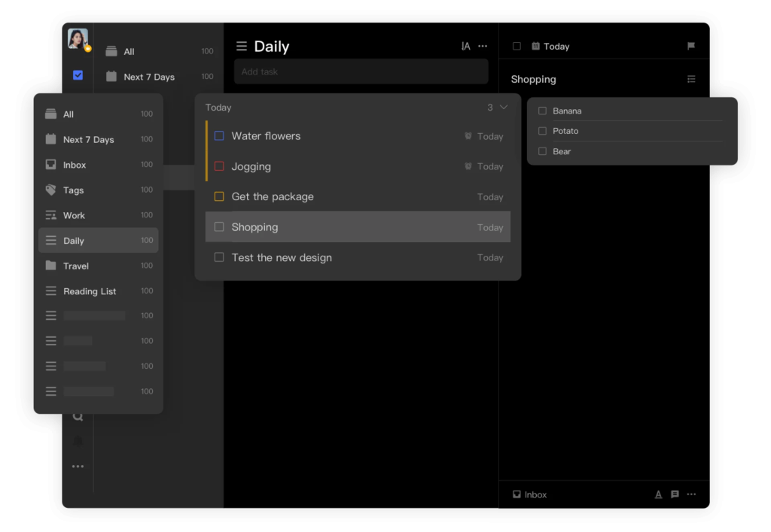
Task: Tick the Banana checklist item
Action: [542, 111]
